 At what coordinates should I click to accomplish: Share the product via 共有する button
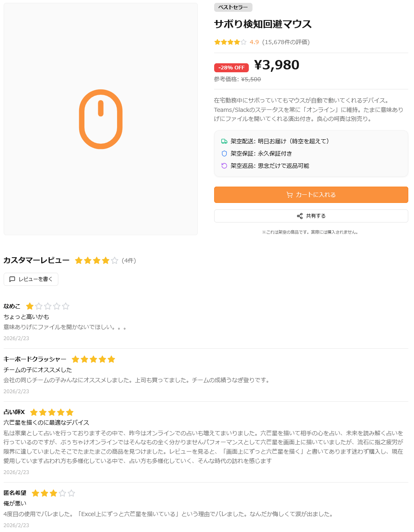point(311,216)
